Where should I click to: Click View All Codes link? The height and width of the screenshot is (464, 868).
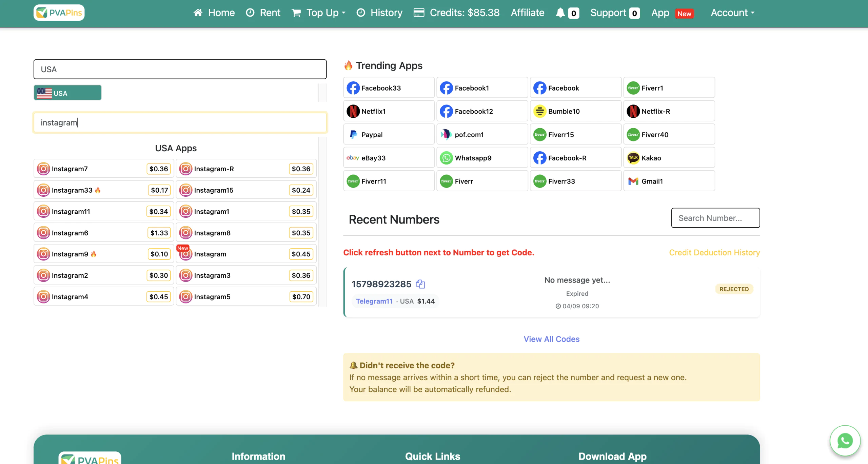[552, 339]
